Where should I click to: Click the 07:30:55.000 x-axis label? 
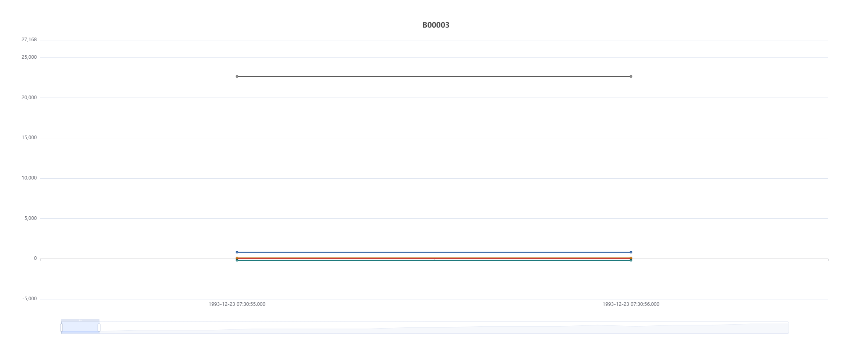(237, 304)
